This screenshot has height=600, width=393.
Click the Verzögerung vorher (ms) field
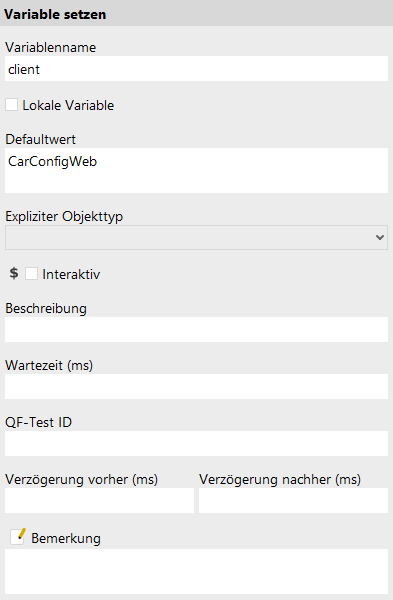[x=99, y=501]
